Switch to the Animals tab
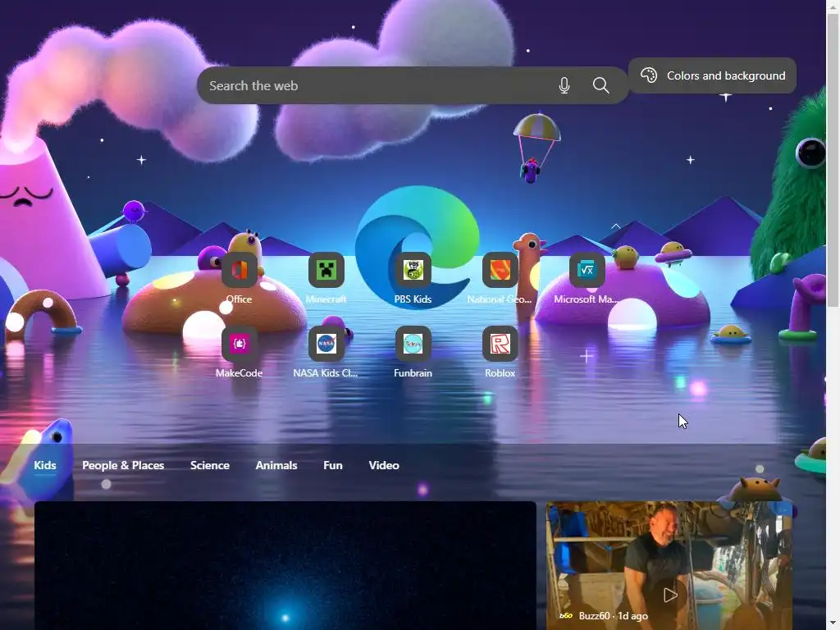840x630 pixels. (x=276, y=465)
